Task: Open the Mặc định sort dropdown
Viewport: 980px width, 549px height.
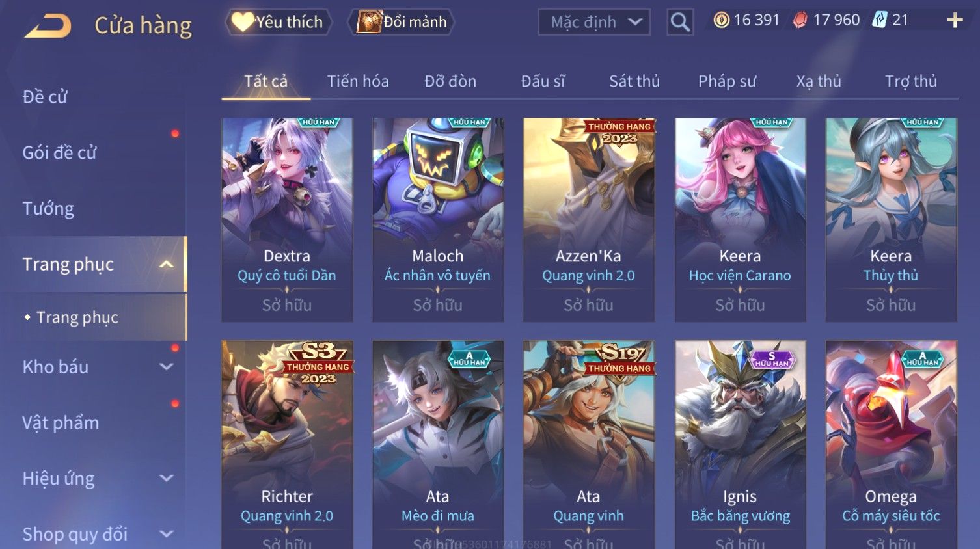Action: coord(594,22)
